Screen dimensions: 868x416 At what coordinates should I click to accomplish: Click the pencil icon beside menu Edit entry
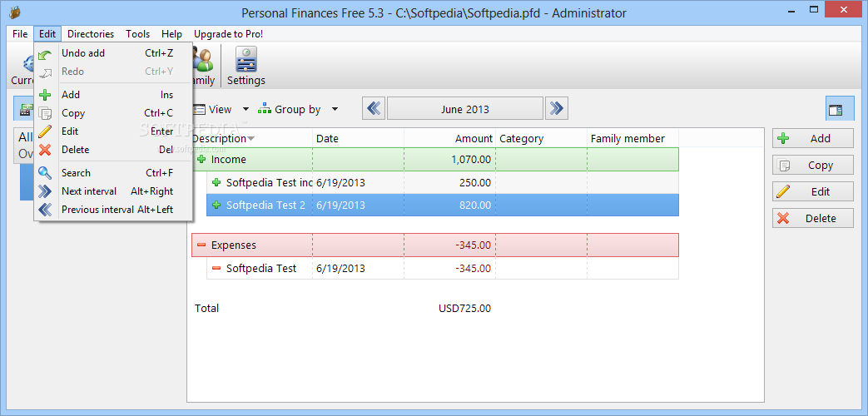click(x=46, y=131)
